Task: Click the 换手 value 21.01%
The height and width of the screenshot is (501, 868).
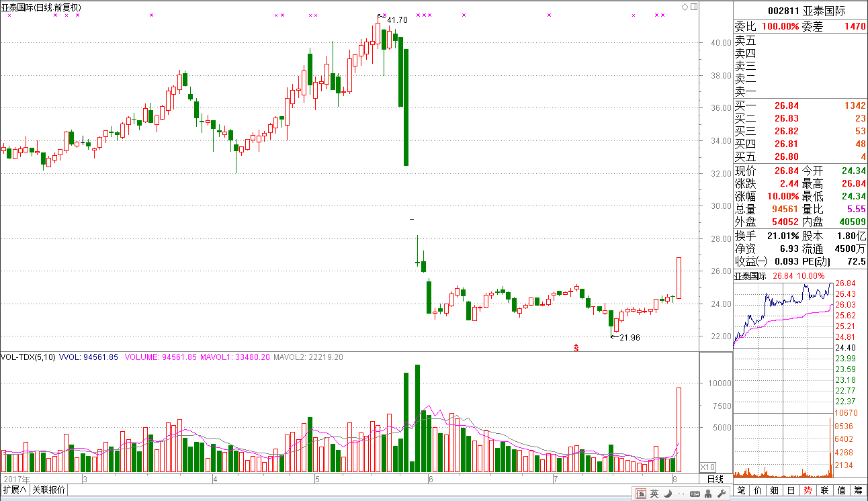Action: [x=782, y=236]
